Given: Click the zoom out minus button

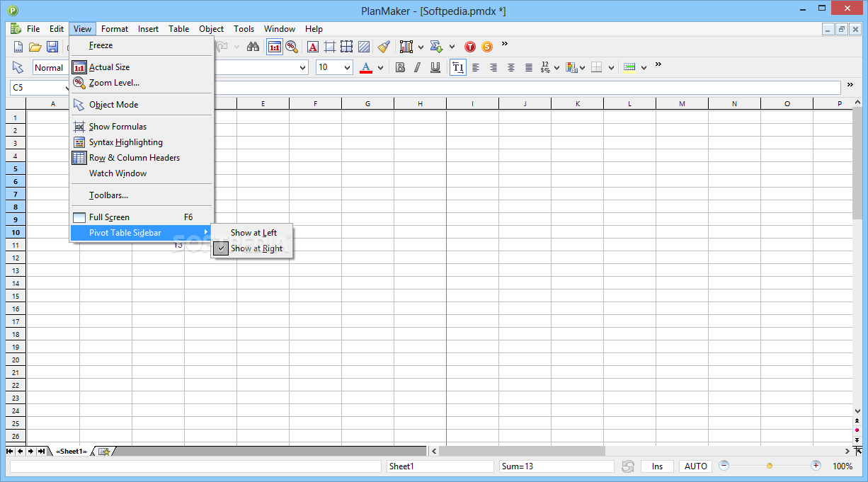Looking at the screenshot, I should [x=724, y=466].
